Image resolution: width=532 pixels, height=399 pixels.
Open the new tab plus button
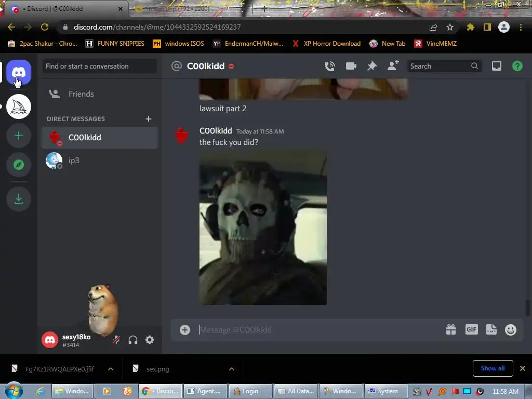264,9
